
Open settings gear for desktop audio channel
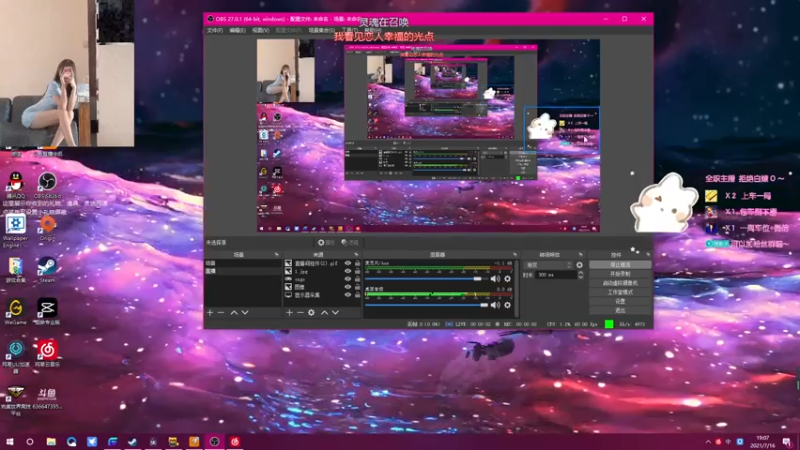tap(507, 305)
